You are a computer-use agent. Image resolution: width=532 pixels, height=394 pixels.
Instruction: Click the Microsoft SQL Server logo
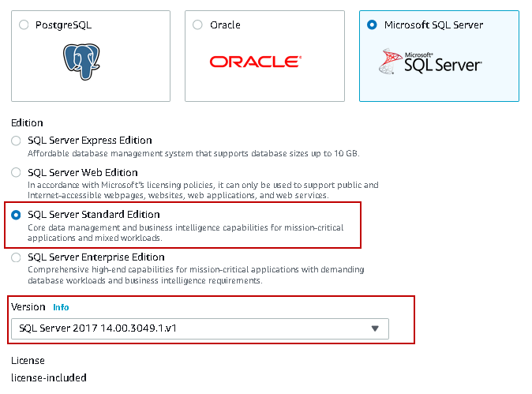pyautogui.click(x=431, y=62)
